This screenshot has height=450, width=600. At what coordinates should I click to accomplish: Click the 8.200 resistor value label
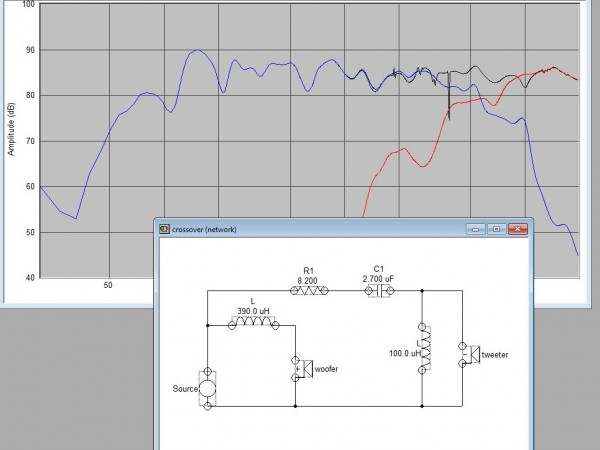(308, 279)
